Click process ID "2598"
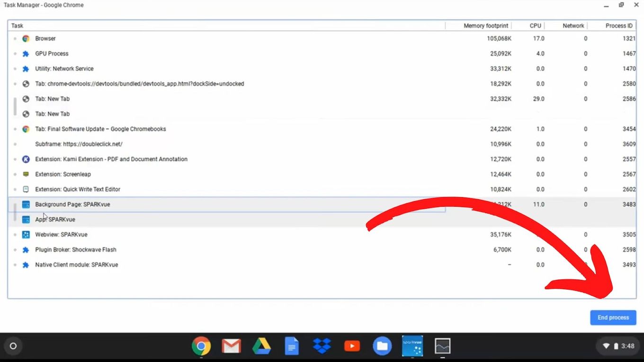Viewport: 644px width, 362px height. 629,250
